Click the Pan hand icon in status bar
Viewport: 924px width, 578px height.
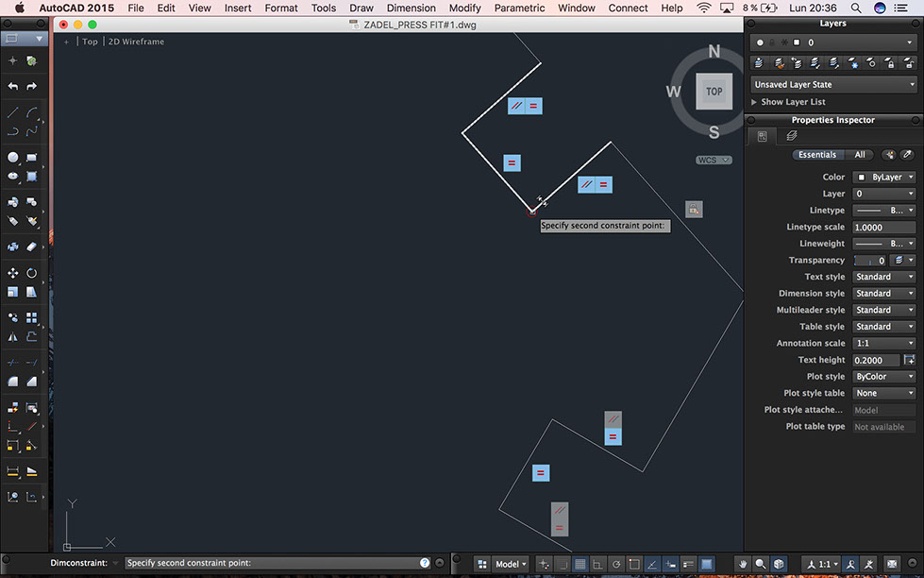(x=743, y=564)
